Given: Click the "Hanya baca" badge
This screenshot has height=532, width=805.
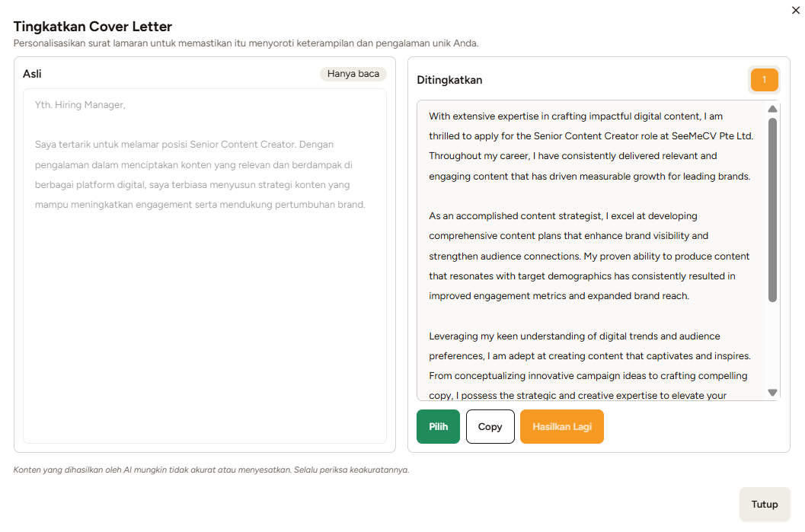Looking at the screenshot, I should click(353, 74).
